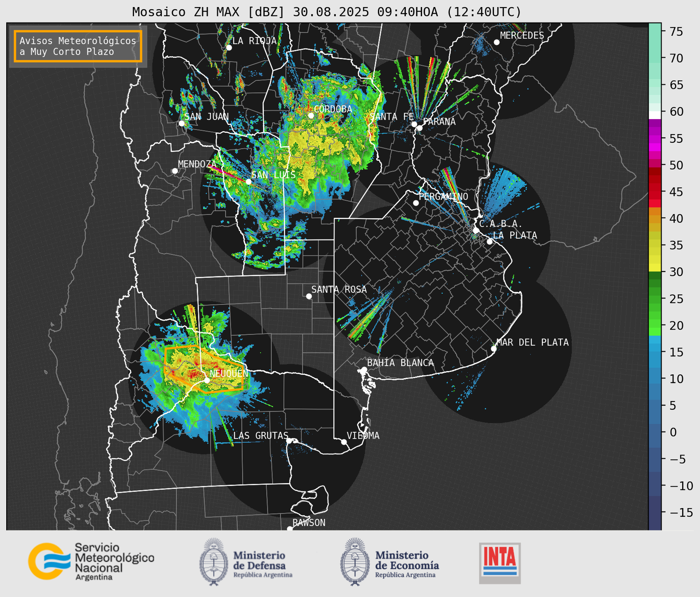This screenshot has height=597, width=700.
Task: Select the Neuquén city marker dot
Action: (x=207, y=380)
